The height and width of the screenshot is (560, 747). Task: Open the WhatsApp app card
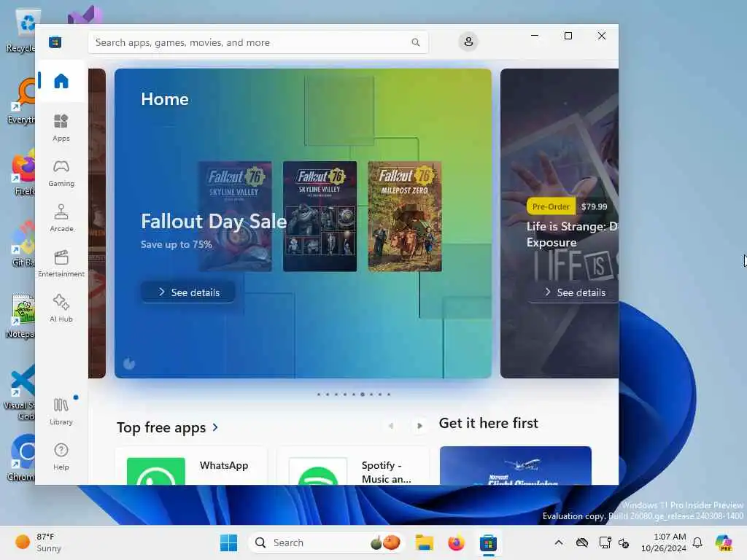(x=191, y=466)
